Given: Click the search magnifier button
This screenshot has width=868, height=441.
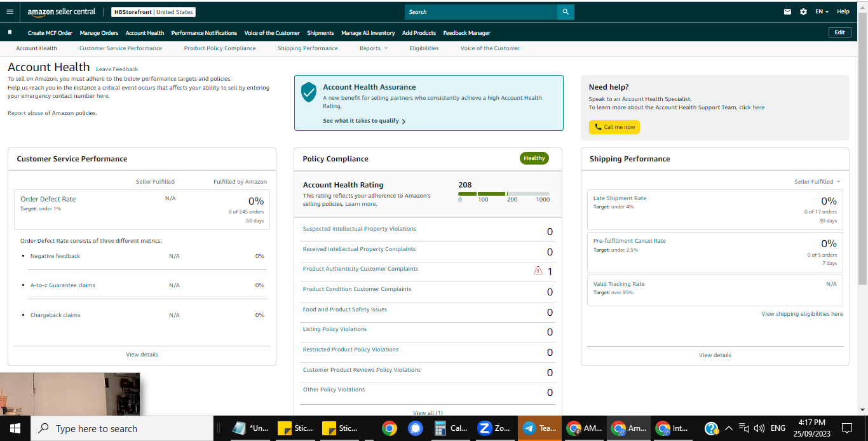Looking at the screenshot, I should click(x=566, y=12).
